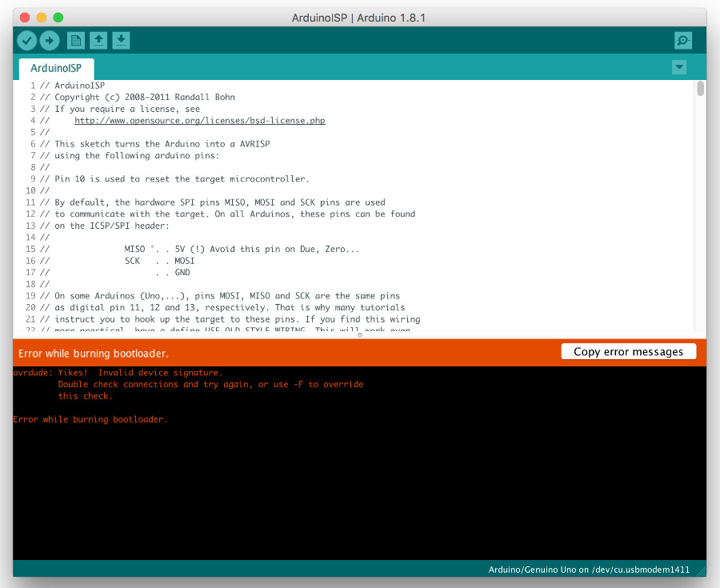Click the Verify checkmark button

[x=27, y=40]
